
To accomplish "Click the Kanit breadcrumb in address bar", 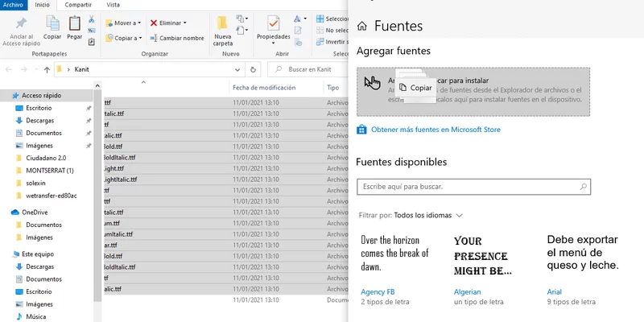I will [82, 70].
